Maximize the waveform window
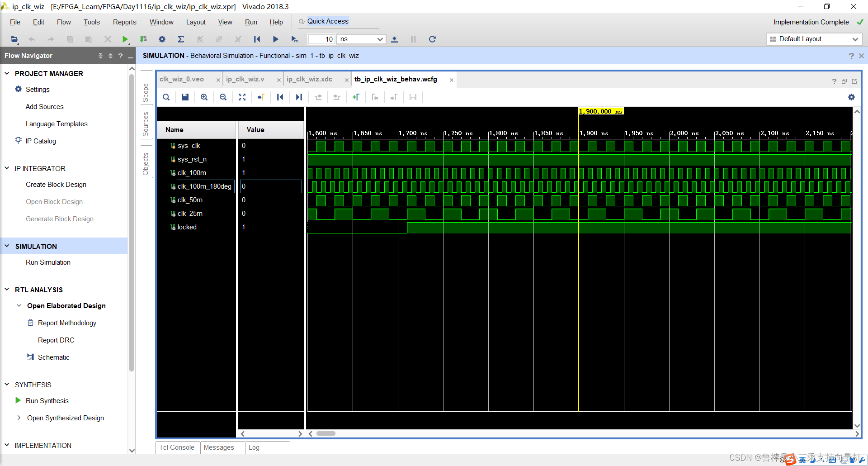This screenshot has width=868, height=466. tap(854, 81)
